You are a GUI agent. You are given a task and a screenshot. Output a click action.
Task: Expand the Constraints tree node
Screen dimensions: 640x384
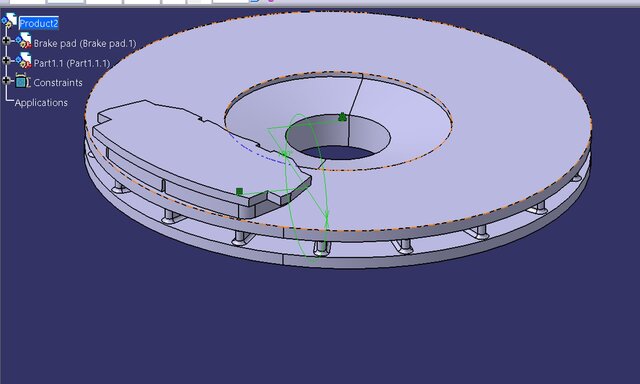point(6,80)
